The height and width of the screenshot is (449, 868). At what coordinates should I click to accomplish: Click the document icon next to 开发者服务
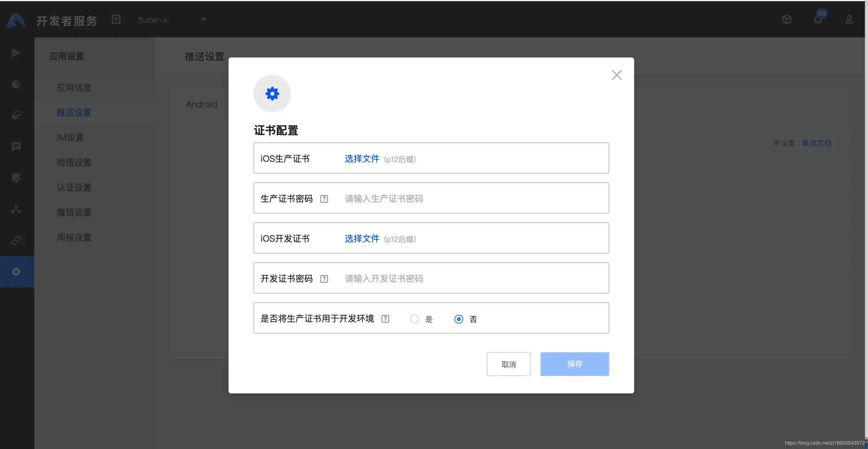(116, 20)
